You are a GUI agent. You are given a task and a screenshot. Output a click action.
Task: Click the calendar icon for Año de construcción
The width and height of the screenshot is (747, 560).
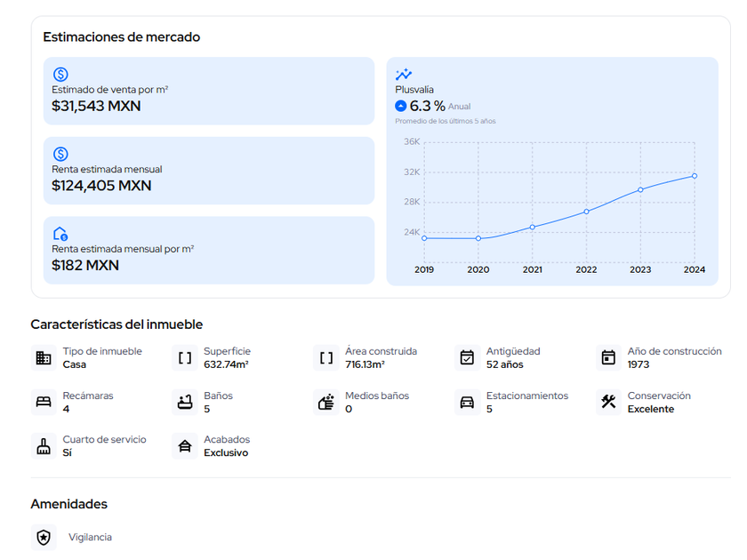608,357
